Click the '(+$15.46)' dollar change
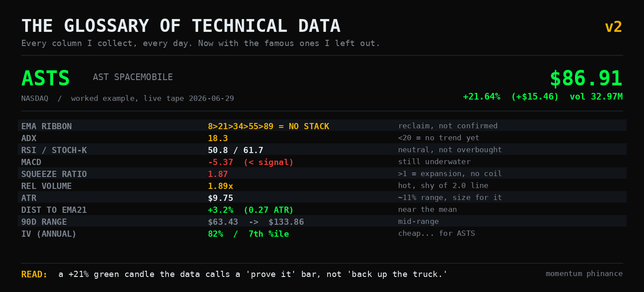This screenshot has width=644, height=292. point(535,96)
